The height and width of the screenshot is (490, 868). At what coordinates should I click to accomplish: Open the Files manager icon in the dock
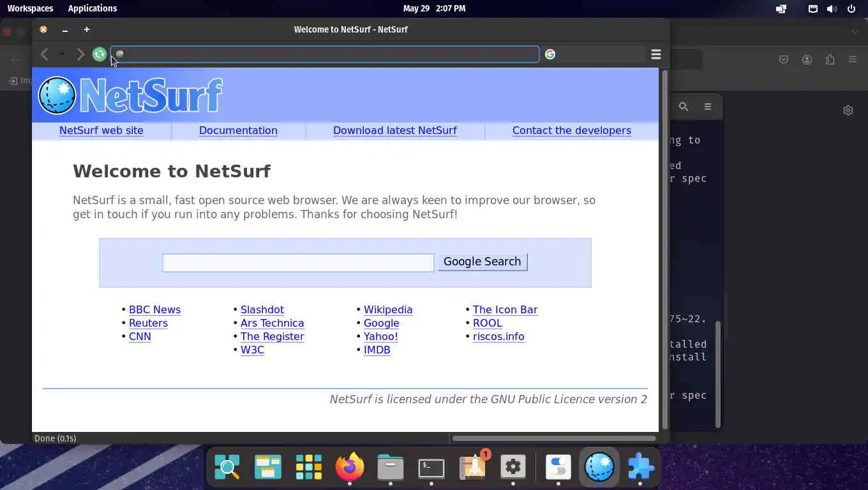tap(391, 468)
